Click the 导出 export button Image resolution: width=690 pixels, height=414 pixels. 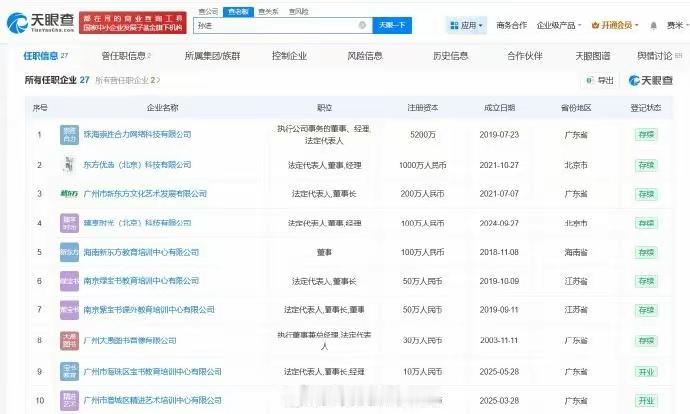coord(600,81)
